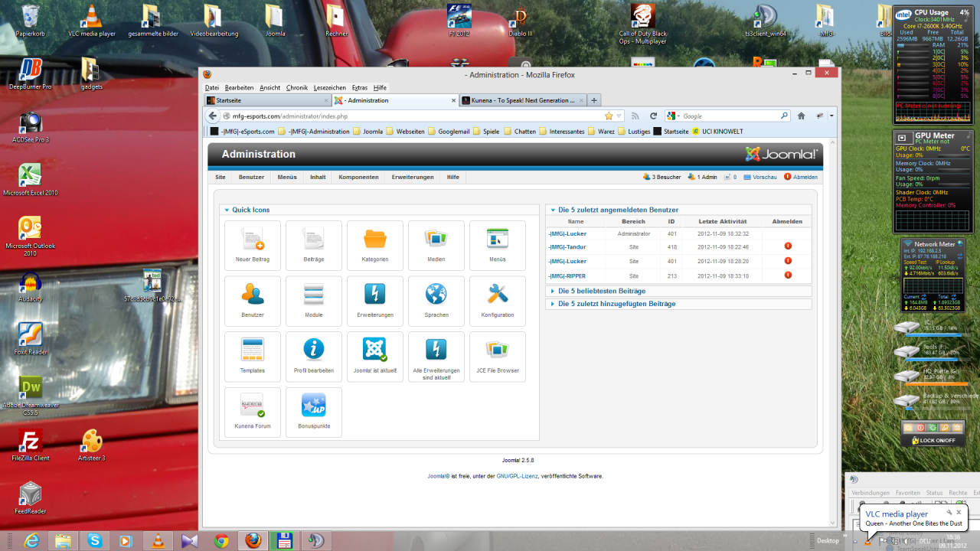The width and height of the screenshot is (980, 551).
Task: Log out user -[MfG]-RIPPER via red icon
Action: pyautogui.click(x=788, y=275)
